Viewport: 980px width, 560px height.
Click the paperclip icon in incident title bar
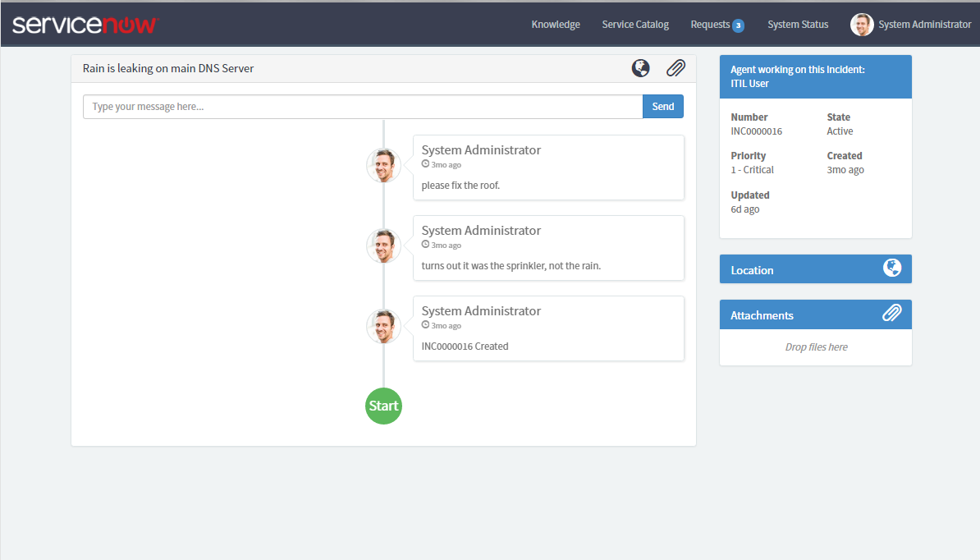tap(675, 68)
